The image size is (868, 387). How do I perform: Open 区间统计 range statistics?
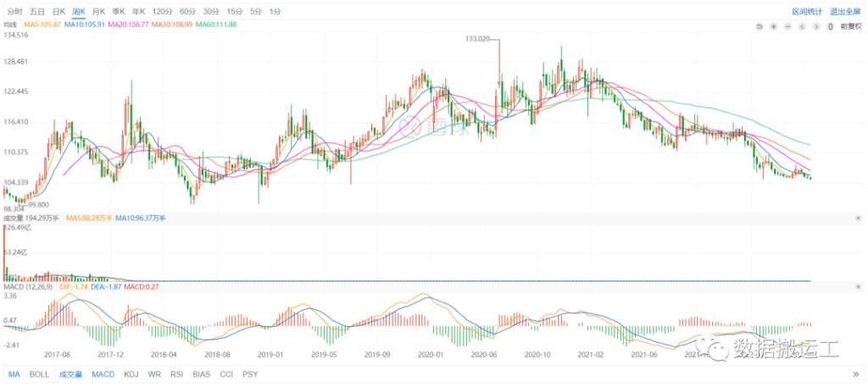tap(807, 11)
